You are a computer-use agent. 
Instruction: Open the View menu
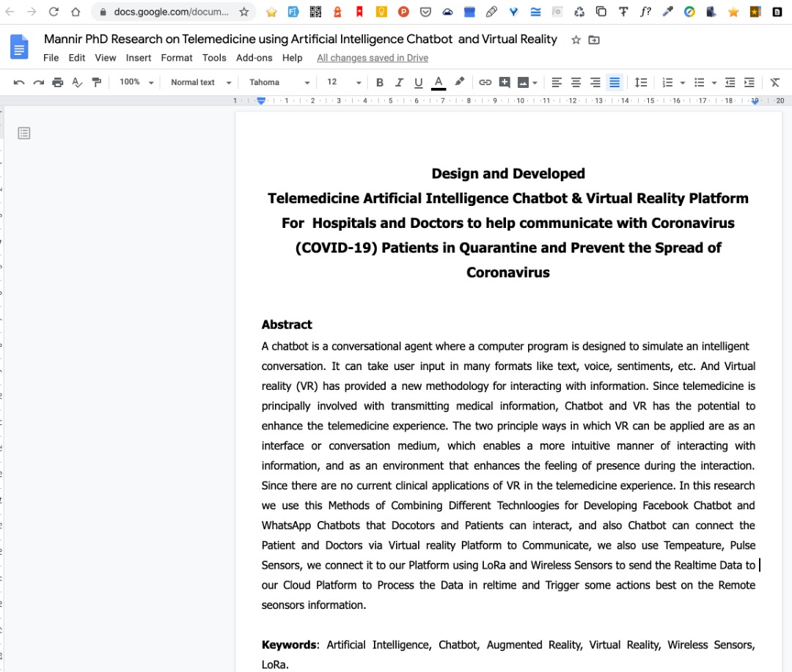pyautogui.click(x=106, y=58)
